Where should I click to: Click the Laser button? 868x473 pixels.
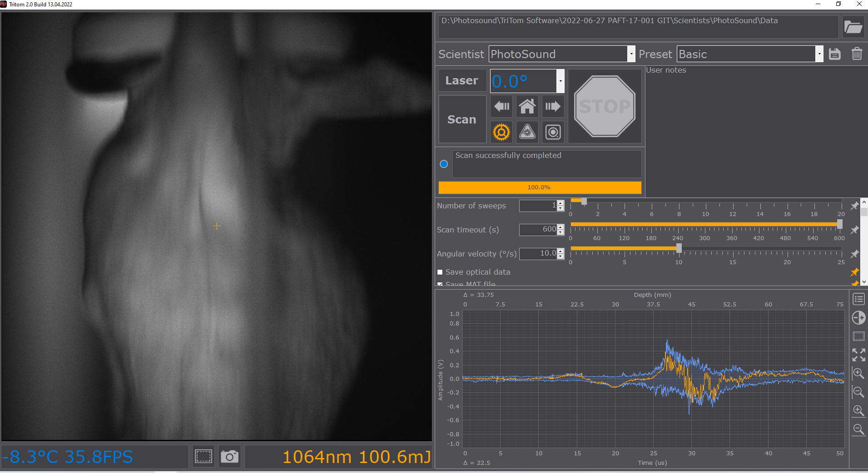tap(462, 80)
